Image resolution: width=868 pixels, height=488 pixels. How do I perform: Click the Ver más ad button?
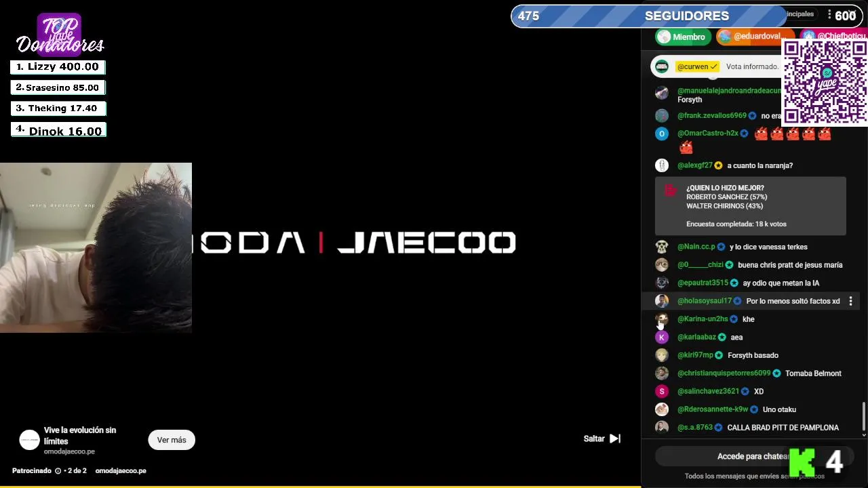(x=172, y=440)
